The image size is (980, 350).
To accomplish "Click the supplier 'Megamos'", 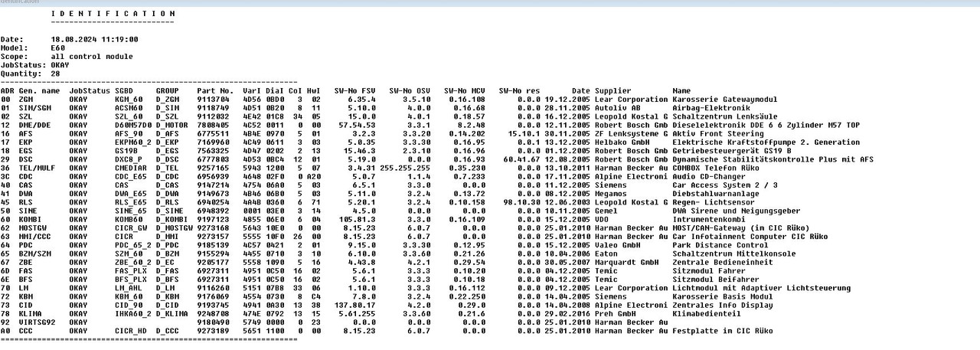I will click(x=611, y=194).
